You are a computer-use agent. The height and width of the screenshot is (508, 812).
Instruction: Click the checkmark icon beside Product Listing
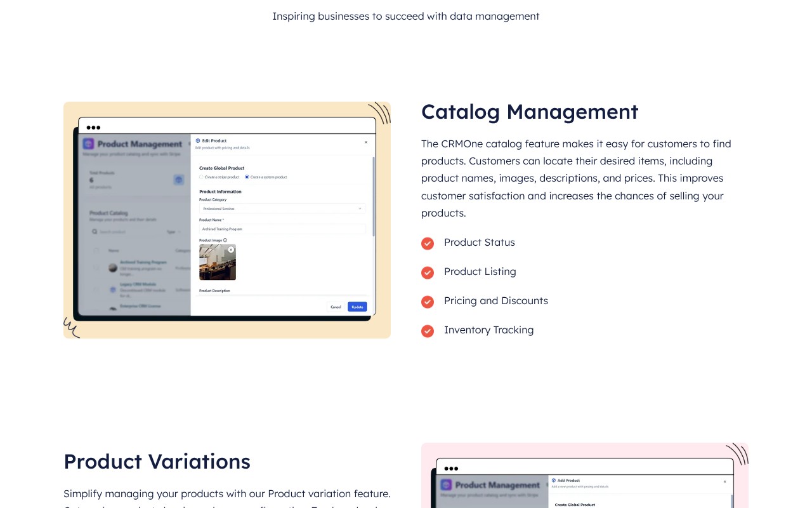(x=428, y=272)
